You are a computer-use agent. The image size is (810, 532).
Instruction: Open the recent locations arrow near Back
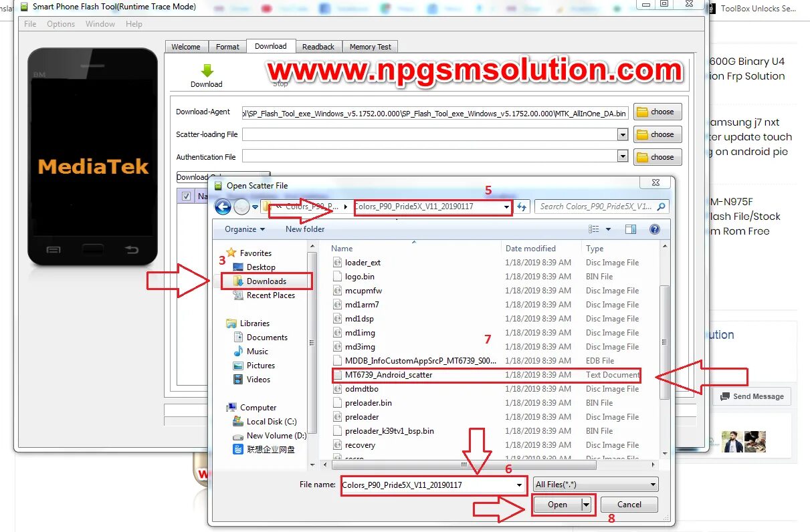(256, 207)
